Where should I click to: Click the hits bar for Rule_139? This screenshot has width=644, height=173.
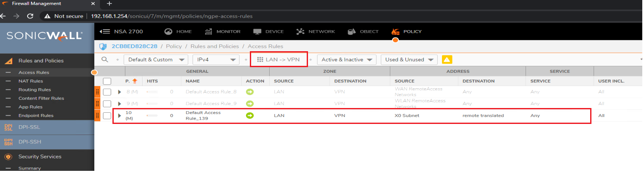(152, 116)
